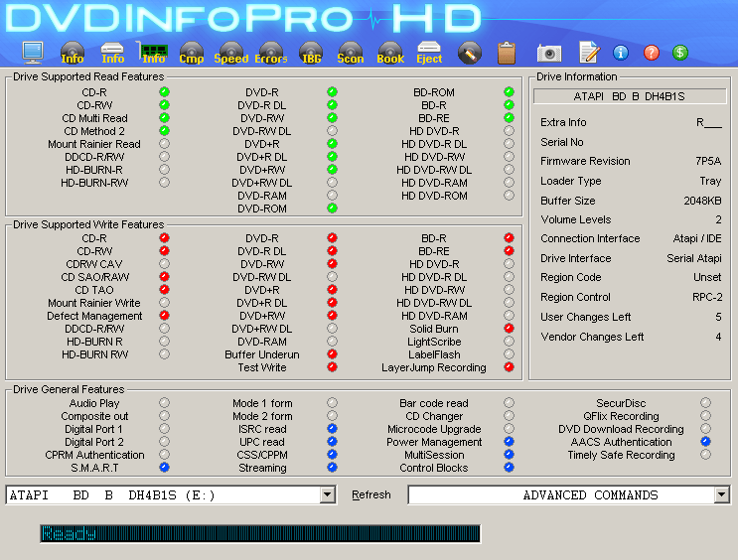The width and height of the screenshot is (738, 560).
Task: Click the green dollar purchase icon
Action: click(x=680, y=53)
